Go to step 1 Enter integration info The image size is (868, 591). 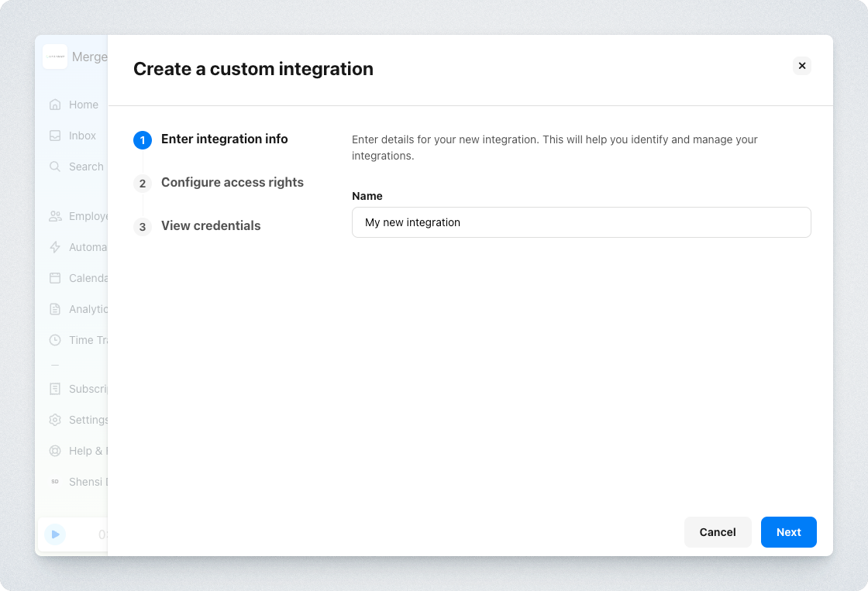(224, 139)
